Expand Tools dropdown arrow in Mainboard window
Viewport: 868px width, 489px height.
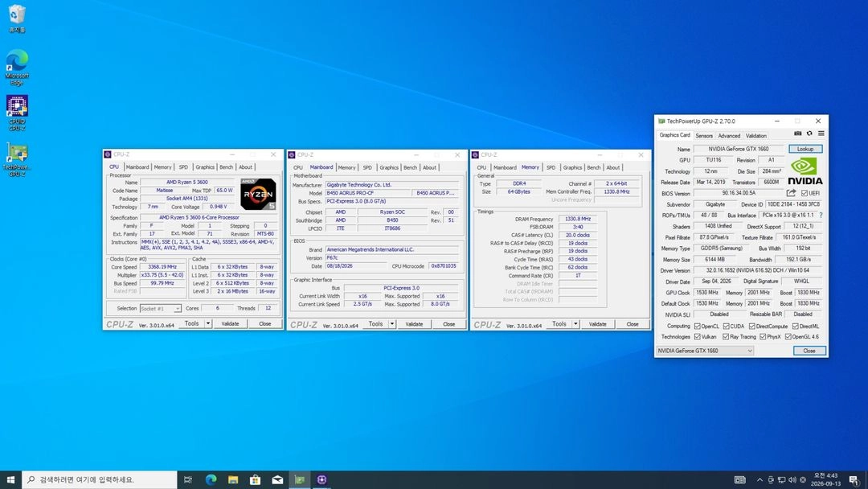392,324
